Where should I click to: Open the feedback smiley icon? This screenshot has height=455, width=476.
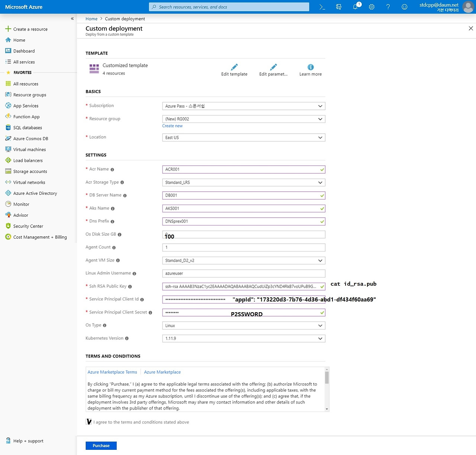click(405, 7)
